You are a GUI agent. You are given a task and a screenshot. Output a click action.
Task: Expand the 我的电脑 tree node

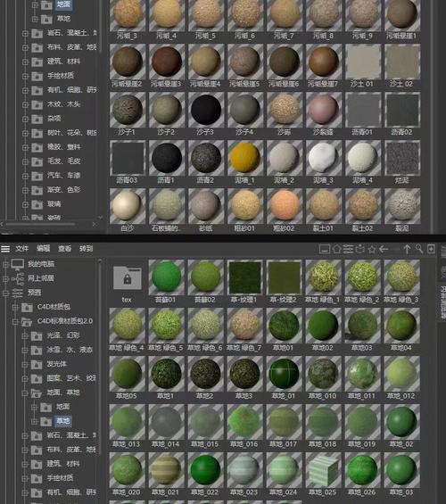(x=5, y=264)
